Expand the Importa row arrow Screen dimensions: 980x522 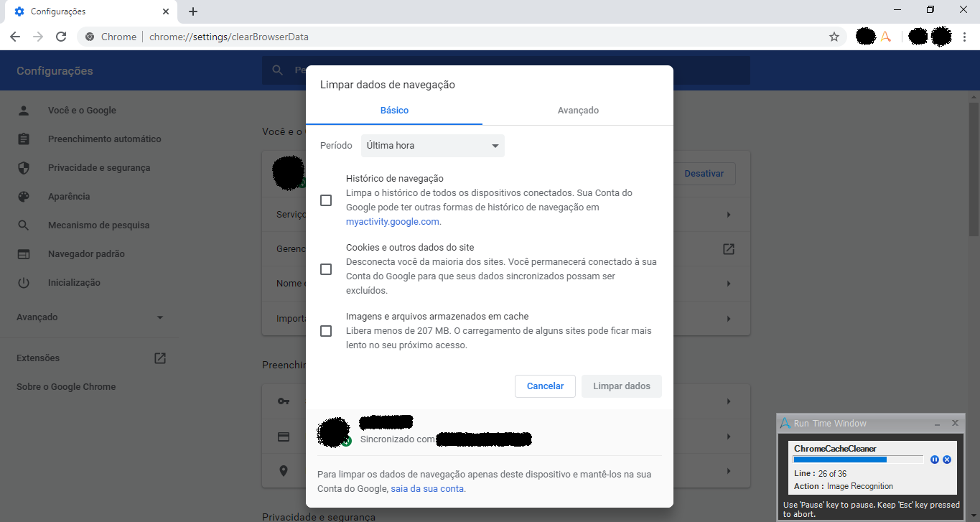click(729, 318)
